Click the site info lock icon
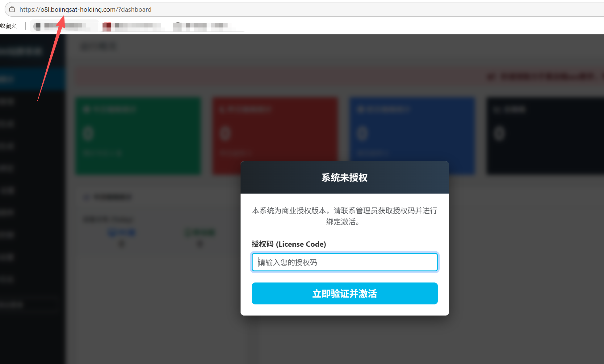 pyautogui.click(x=12, y=9)
